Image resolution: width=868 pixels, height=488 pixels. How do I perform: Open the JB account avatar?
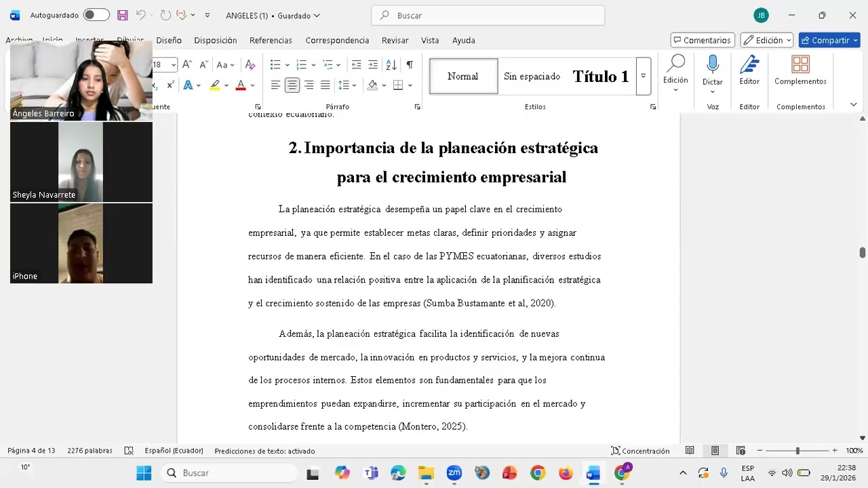click(x=762, y=15)
